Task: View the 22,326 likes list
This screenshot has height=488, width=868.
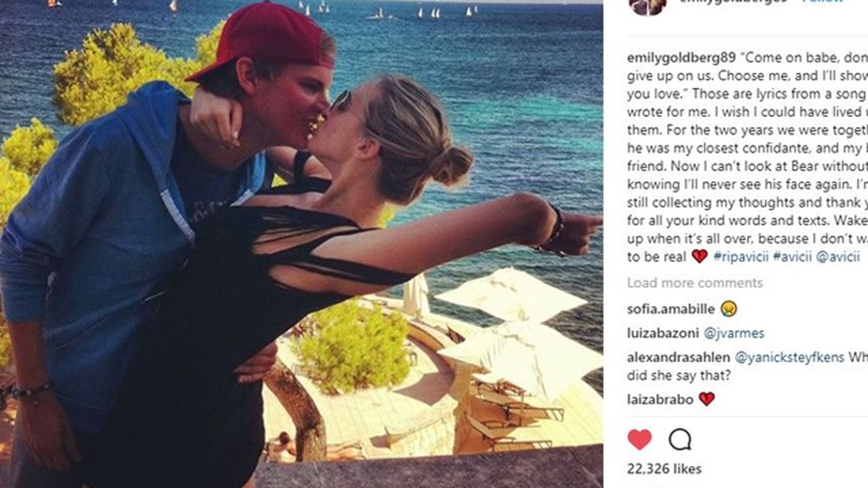Action: click(664, 469)
